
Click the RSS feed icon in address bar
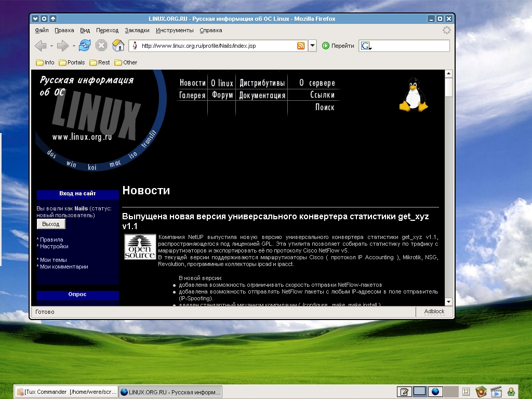click(301, 46)
